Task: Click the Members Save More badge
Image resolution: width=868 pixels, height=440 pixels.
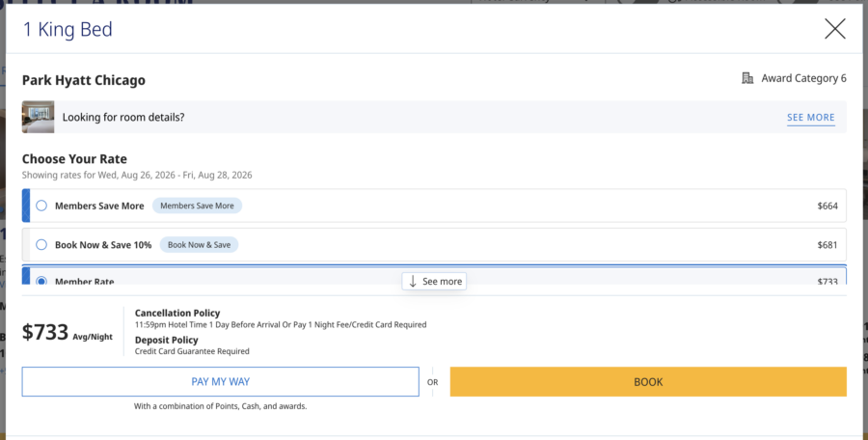Action: click(x=197, y=206)
